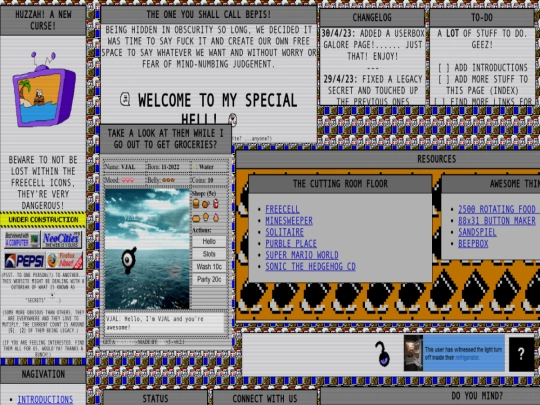The height and width of the screenshot is (405, 540).
Task: Click the STATUS header
Action: pyautogui.click(x=155, y=398)
